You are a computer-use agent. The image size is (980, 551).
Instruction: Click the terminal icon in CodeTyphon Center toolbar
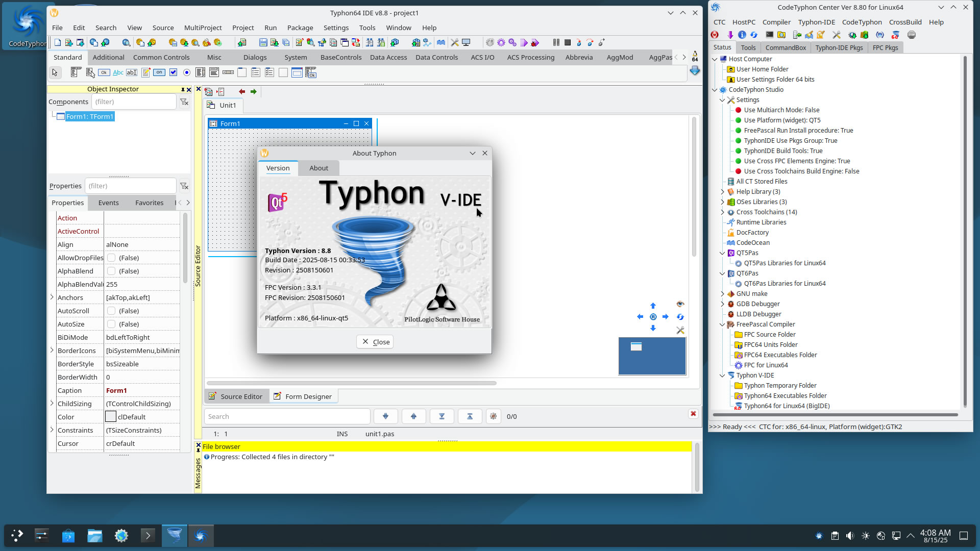pos(770,35)
